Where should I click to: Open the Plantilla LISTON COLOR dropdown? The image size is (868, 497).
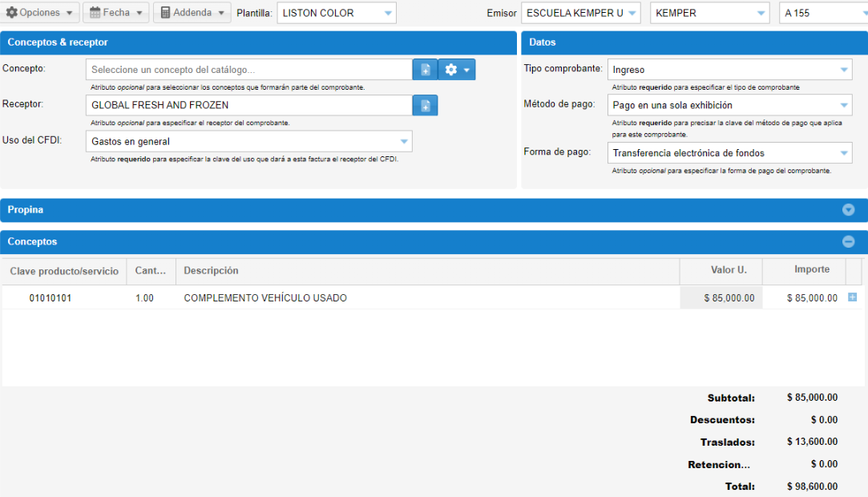337,13
